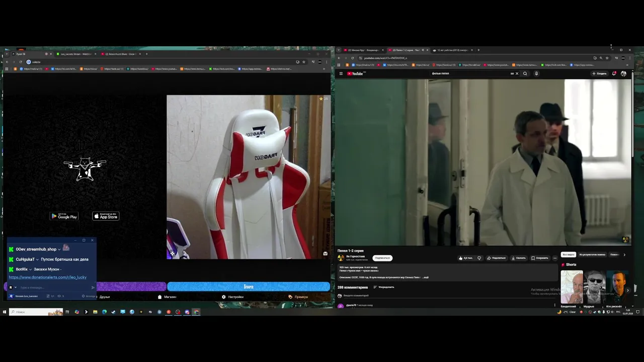This screenshot has height=362, width=644.
Task: Expand the video description via ...ещё
Action: pos(426,278)
